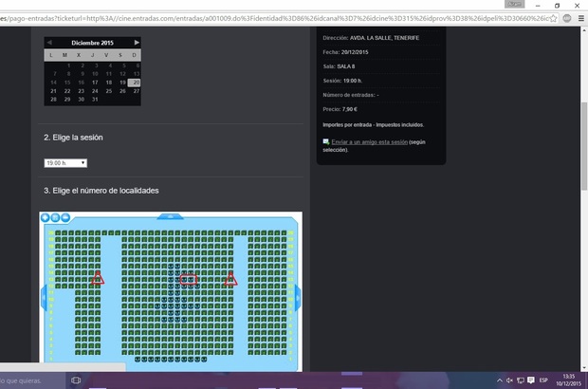Click 'Enviar a un amigo esta sesión' link

pos(369,141)
